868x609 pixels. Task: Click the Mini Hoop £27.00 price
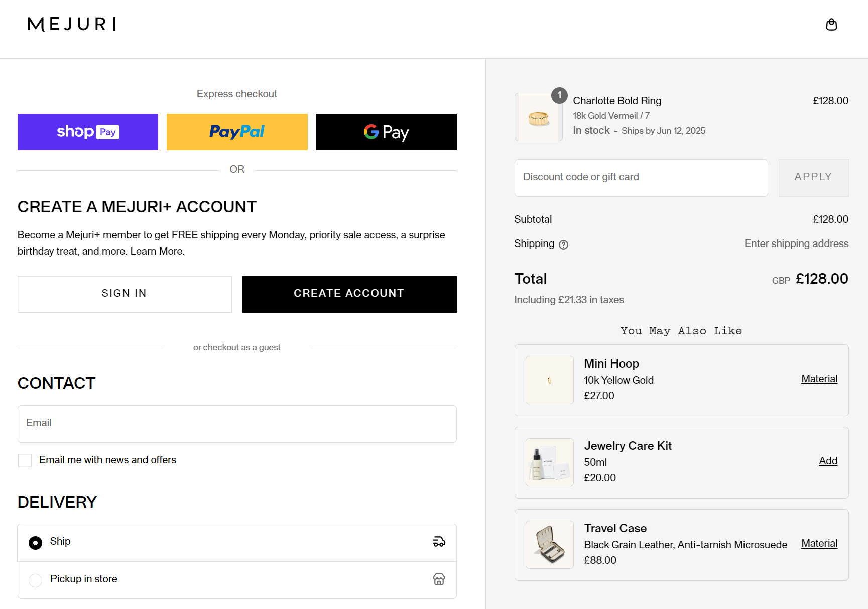pos(599,396)
